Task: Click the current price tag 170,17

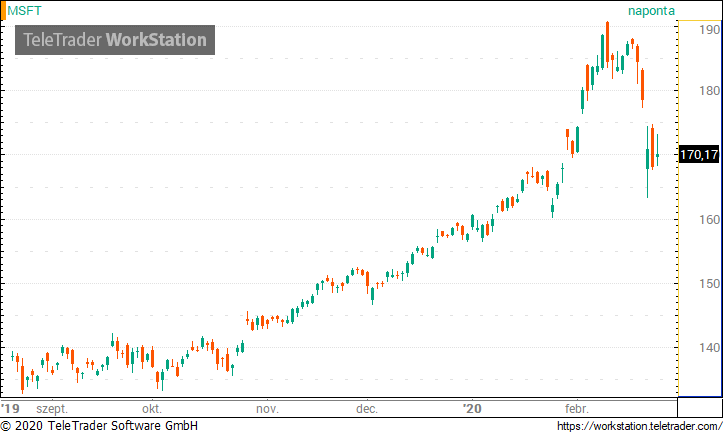Action: point(699,154)
